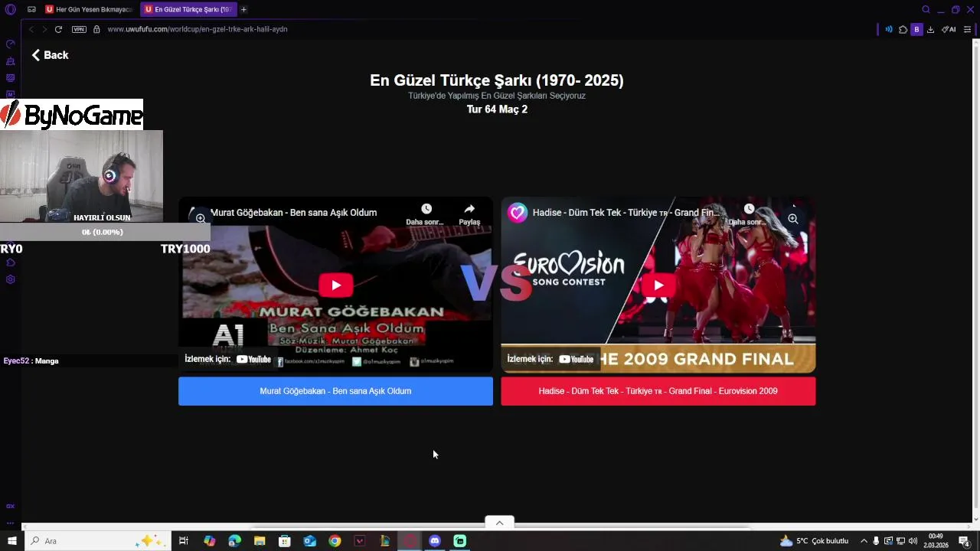Viewport: 980px width, 551px height.
Task: Launch Copilot from the taskbar
Action: tap(209, 541)
